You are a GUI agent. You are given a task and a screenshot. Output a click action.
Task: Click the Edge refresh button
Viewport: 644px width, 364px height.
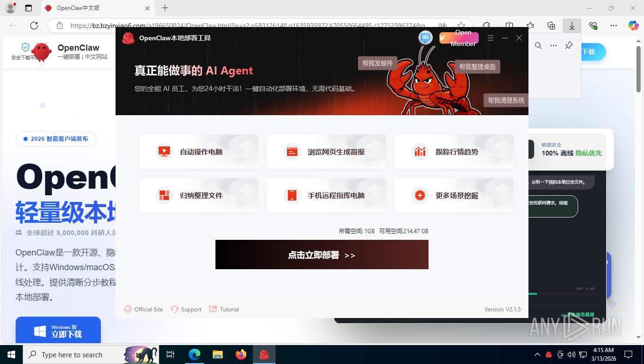(34, 26)
